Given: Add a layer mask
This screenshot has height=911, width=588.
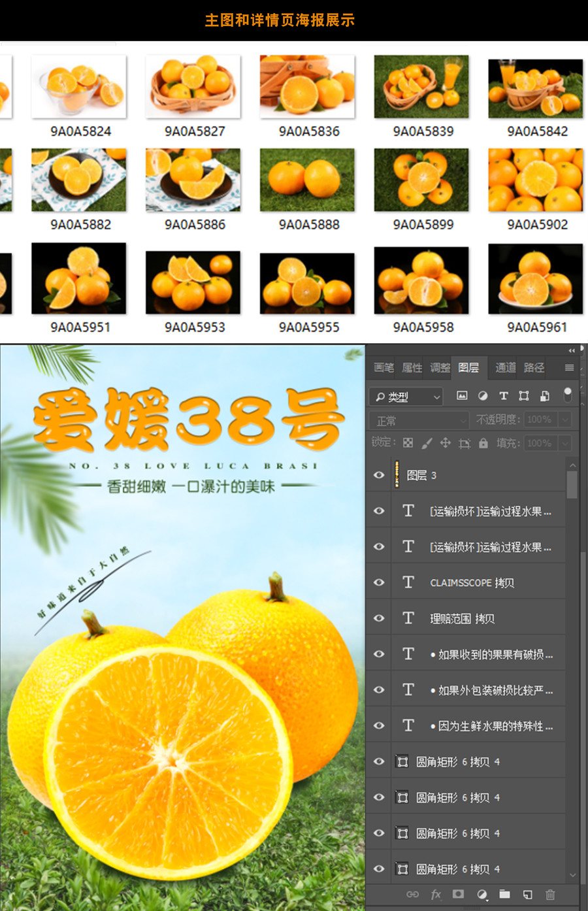Looking at the screenshot, I should pyautogui.click(x=458, y=894).
